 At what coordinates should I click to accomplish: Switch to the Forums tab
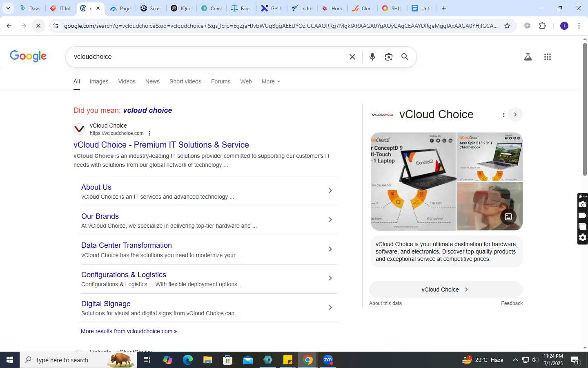point(220,81)
